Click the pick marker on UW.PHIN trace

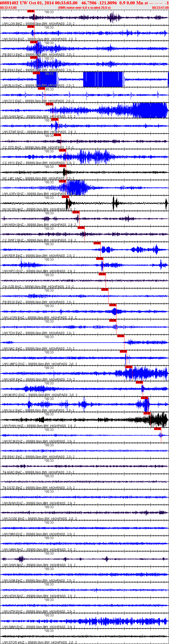click(x=147, y=413)
